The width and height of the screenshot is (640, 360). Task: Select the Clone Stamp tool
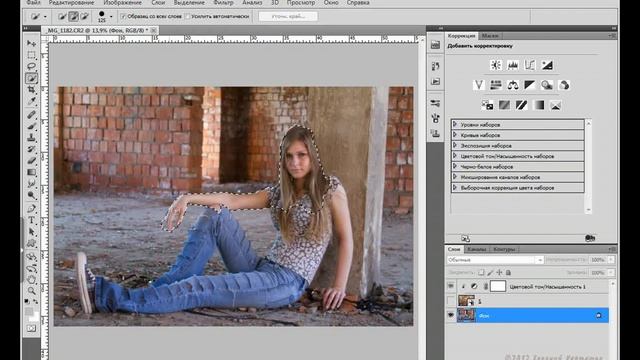click(31, 138)
